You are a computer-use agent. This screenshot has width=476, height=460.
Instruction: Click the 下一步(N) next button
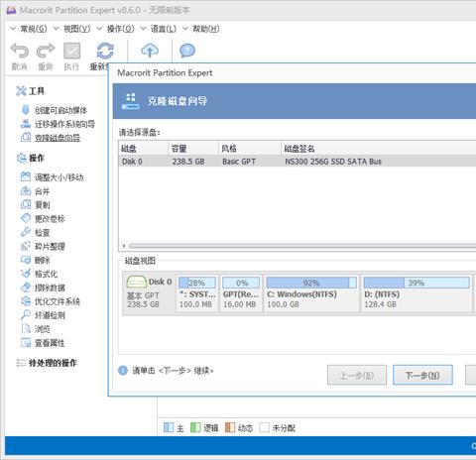pyautogui.click(x=422, y=375)
